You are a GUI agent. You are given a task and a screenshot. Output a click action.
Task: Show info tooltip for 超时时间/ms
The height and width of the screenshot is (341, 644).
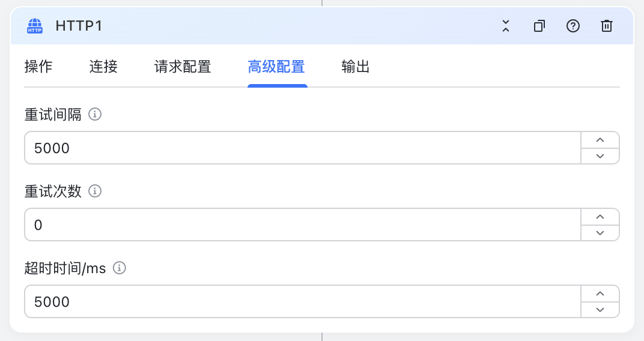[x=120, y=268]
